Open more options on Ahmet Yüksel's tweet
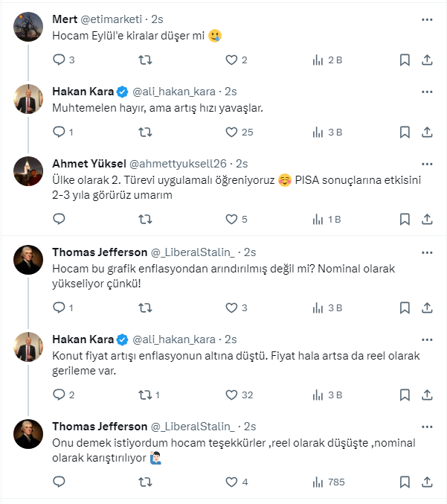 [x=427, y=163]
